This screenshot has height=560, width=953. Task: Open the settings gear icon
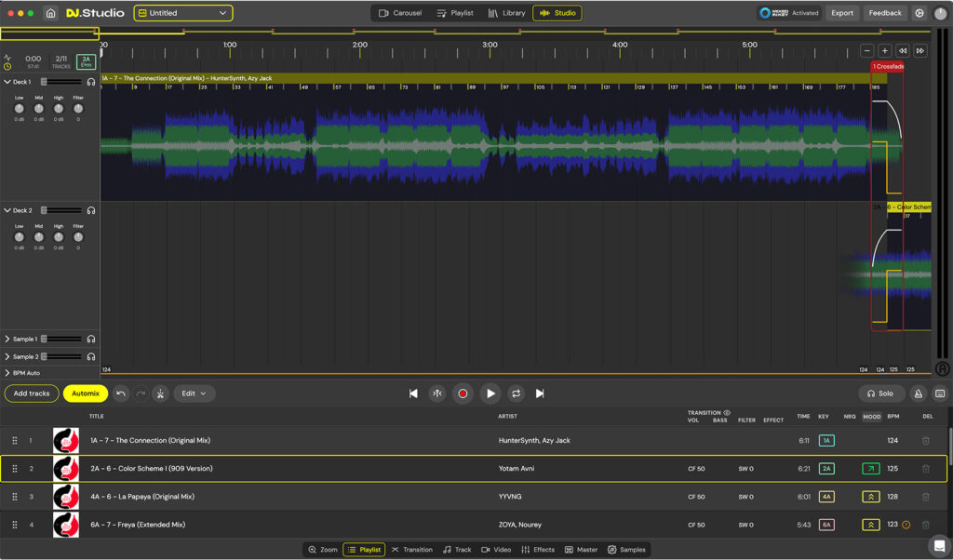pos(919,13)
